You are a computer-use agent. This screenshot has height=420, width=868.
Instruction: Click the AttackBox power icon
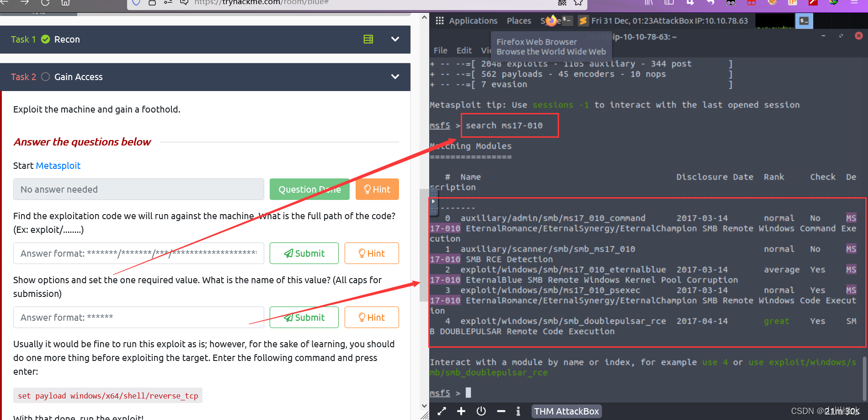point(481,411)
